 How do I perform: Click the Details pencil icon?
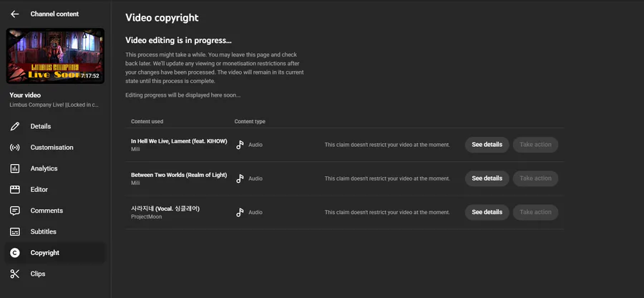15,127
